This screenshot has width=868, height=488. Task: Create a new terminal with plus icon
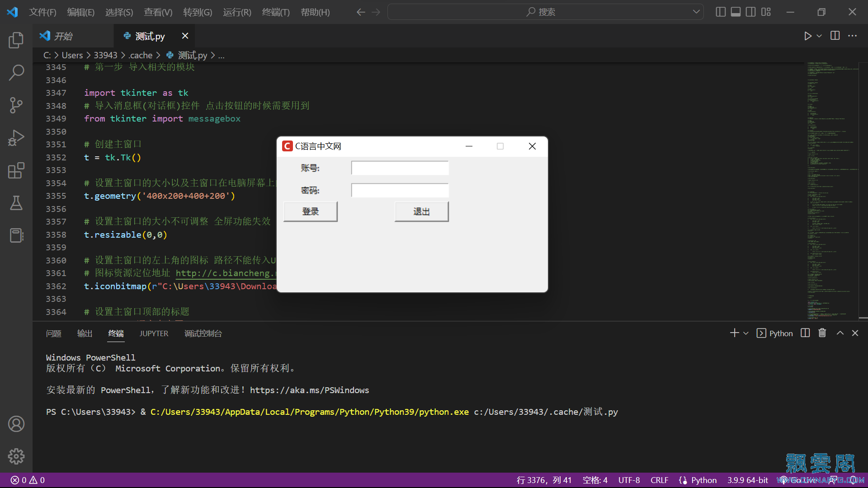(x=735, y=333)
